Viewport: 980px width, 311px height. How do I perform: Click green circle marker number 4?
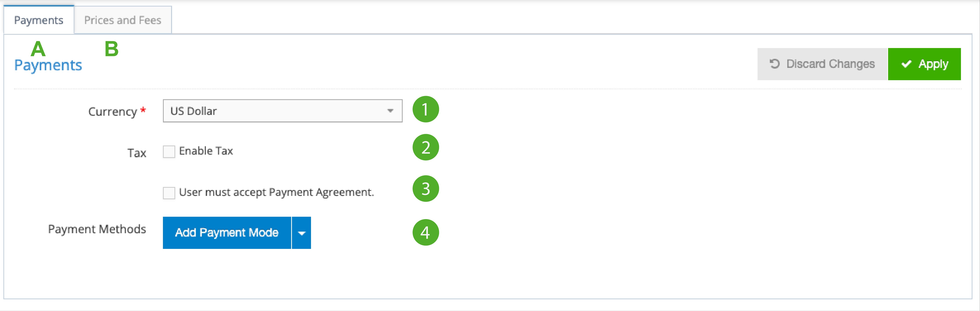click(426, 232)
